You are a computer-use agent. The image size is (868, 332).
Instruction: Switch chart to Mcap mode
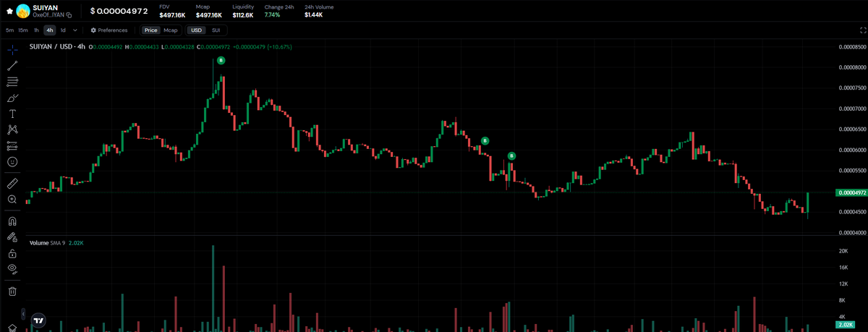tap(170, 30)
